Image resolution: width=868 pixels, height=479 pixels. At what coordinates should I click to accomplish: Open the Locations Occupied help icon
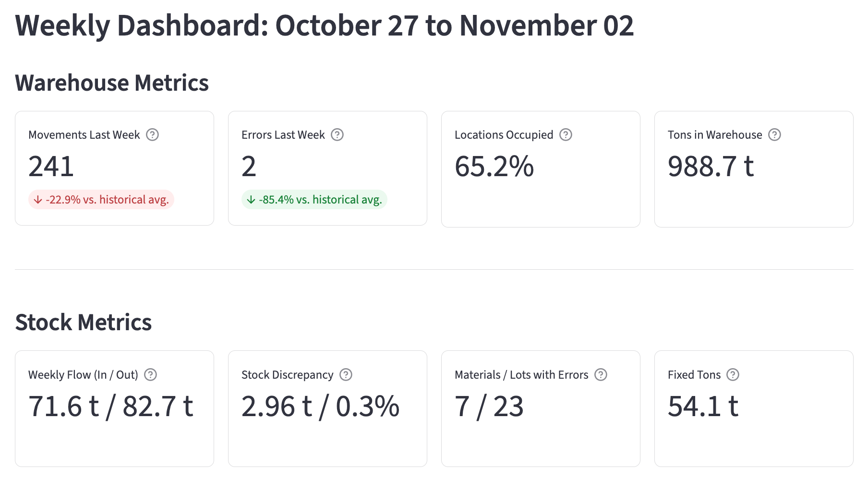[566, 135]
